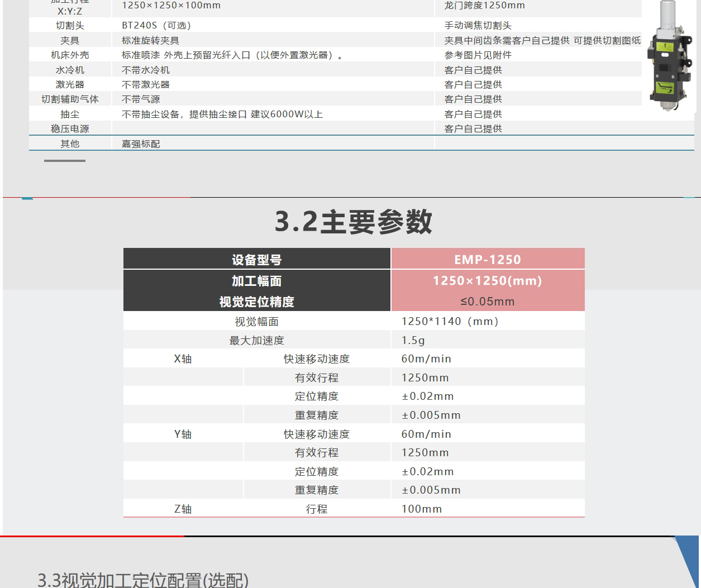Click the ≤0.05mm positioning accuracy value

point(488,302)
